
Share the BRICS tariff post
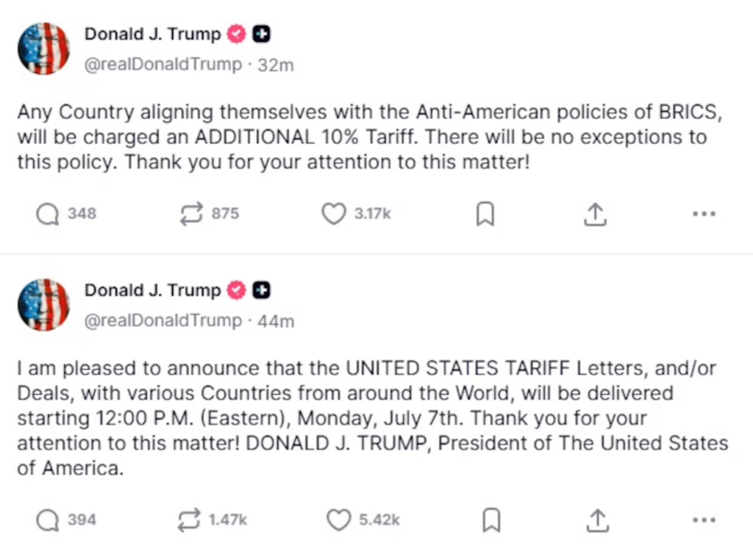pyautogui.click(x=594, y=214)
